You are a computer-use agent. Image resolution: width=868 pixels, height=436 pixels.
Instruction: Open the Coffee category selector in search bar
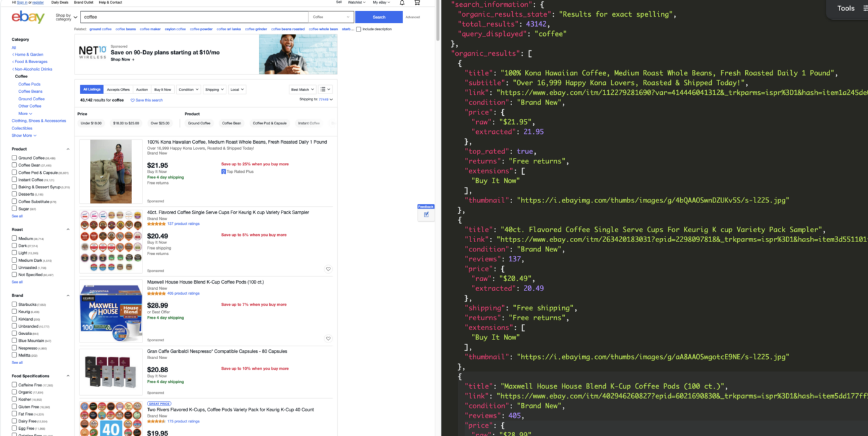point(331,17)
